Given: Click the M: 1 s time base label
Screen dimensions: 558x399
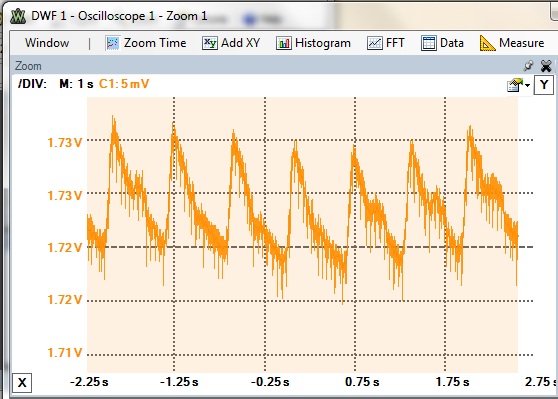Looking at the screenshot, I should (76, 84).
